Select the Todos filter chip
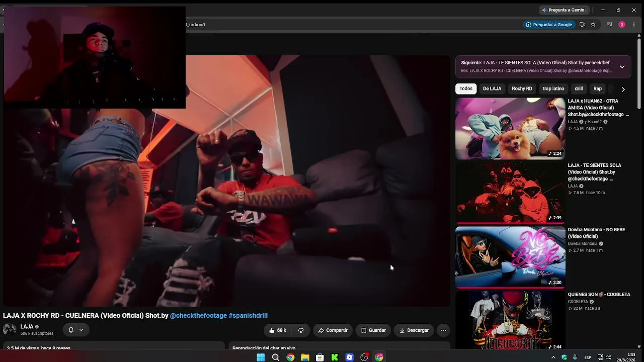This screenshot has width=644, height=362. click(x=466, y=88)
